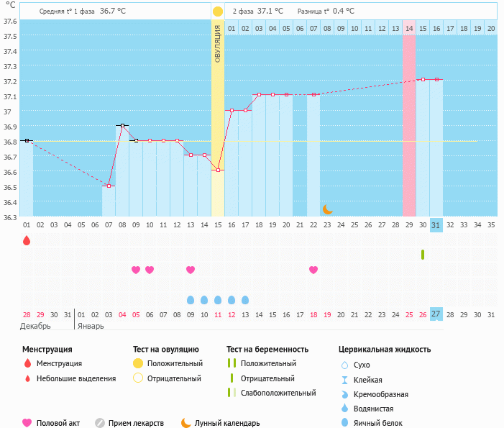
Task: Click the yellow ovulation circle above the chart
Action: (x=218, y=12)
